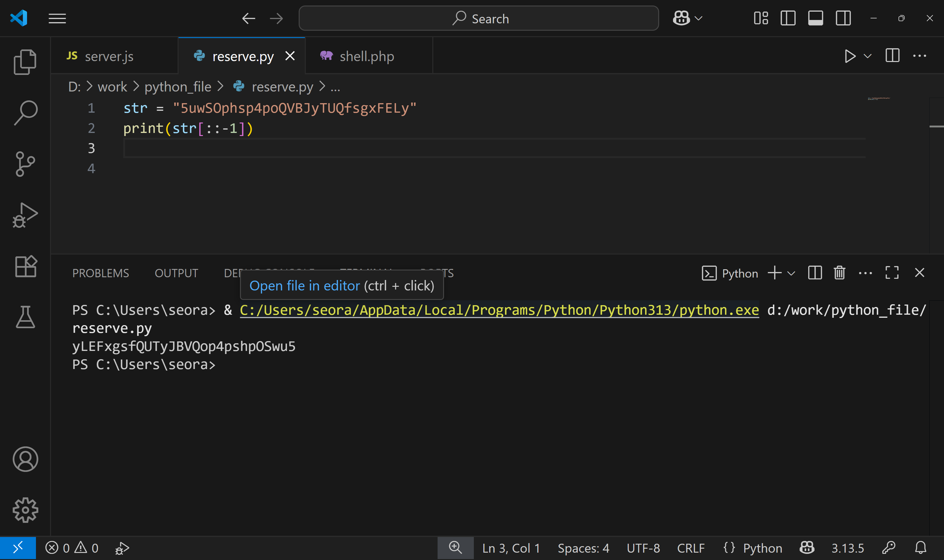Click the python.exe path link in terminal
The height and width of the screenshot is (560, 944).
pos(498,310)
